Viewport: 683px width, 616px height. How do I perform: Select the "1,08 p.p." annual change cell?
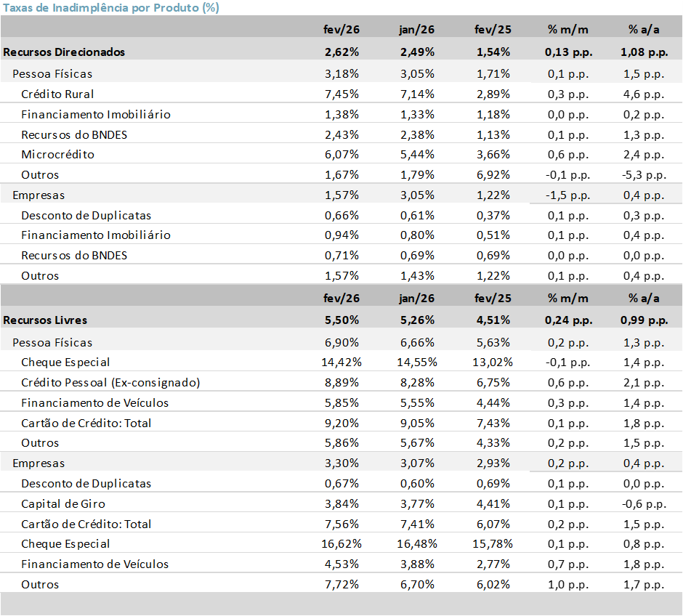pyautogui.click(x=644, y=52)
